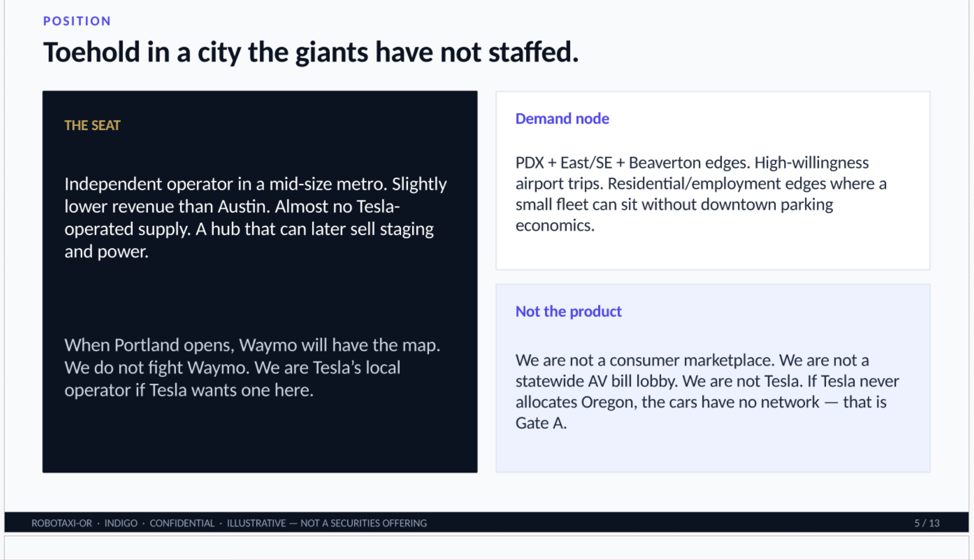
Task: Click the word economics in the Demand node card
Action: pyautogui.click(x=555, y=225)
